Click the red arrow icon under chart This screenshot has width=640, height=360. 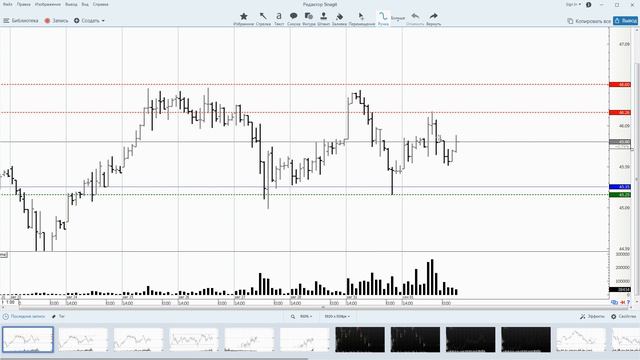tap(622, 302)
